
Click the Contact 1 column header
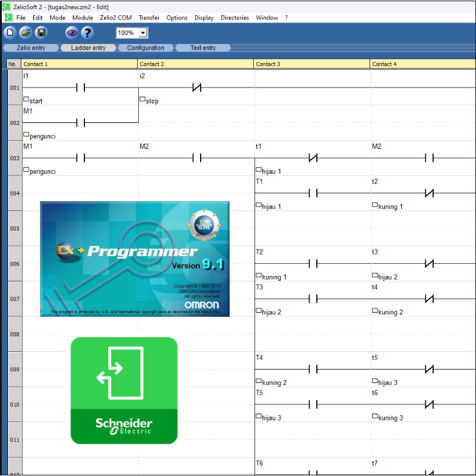[x=80, y=64]
